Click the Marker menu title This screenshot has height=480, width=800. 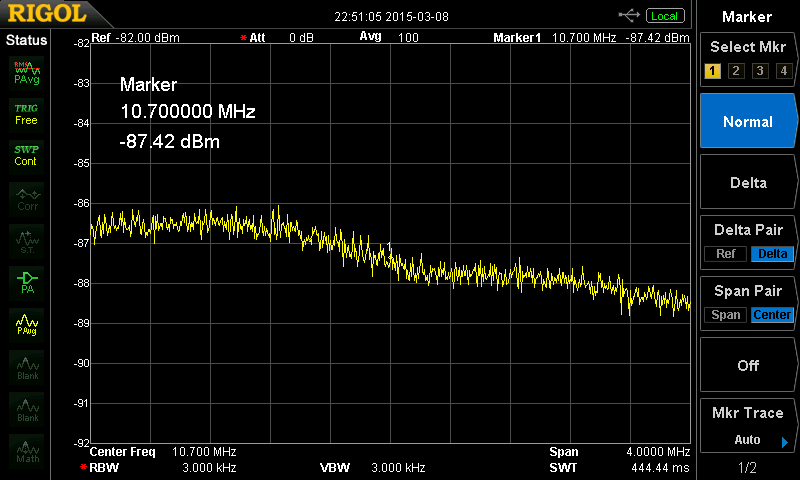point(747,17)
